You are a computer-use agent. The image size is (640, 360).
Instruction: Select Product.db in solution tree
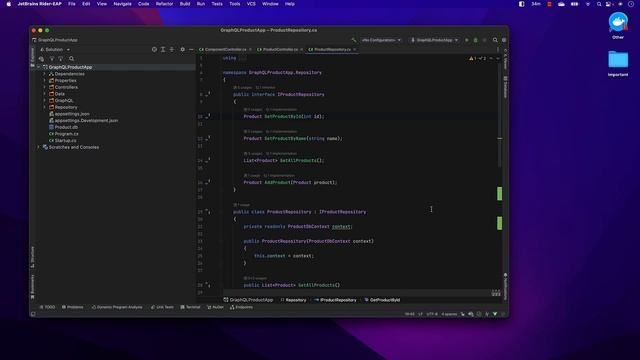pyautogui.click(x=63, y=127)
